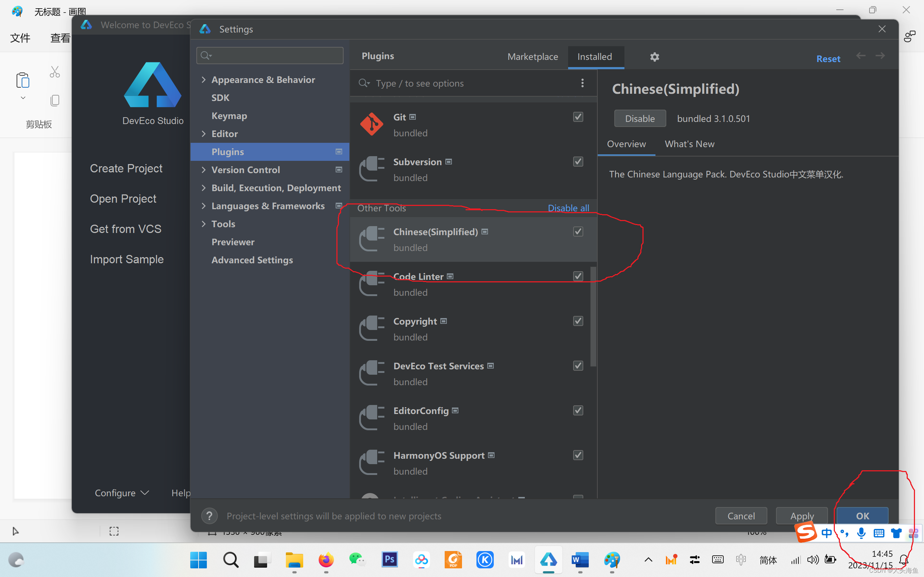
Task: Open the plugin list three-dot options menu
Action: (x=582, y=83)
